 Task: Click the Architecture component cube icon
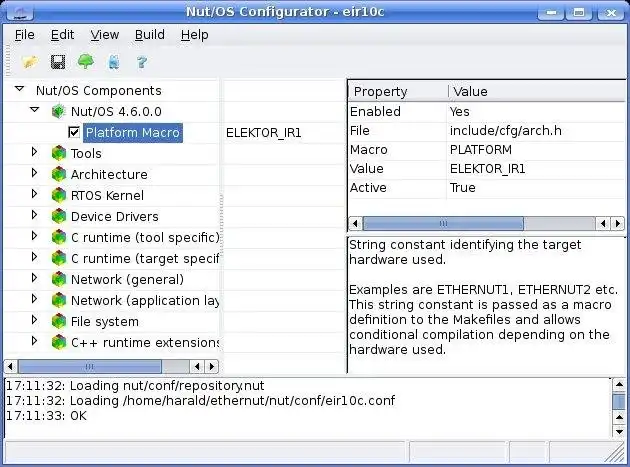pyautogui.click(x=59, y=174)
